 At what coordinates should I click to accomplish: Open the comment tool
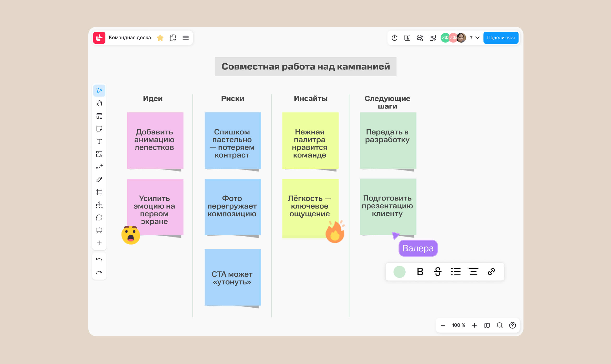[99, 218]
